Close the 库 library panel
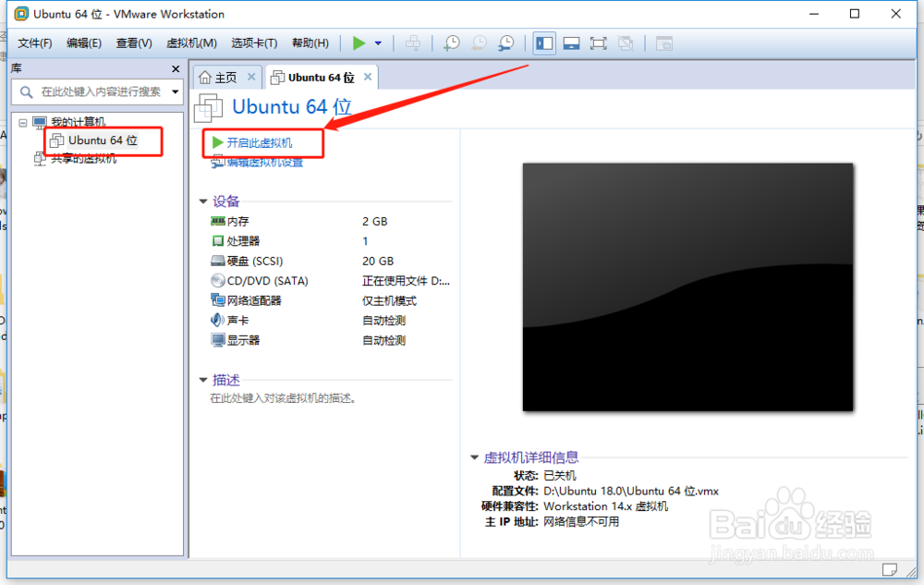924x585 pixels. click(175, 69)
